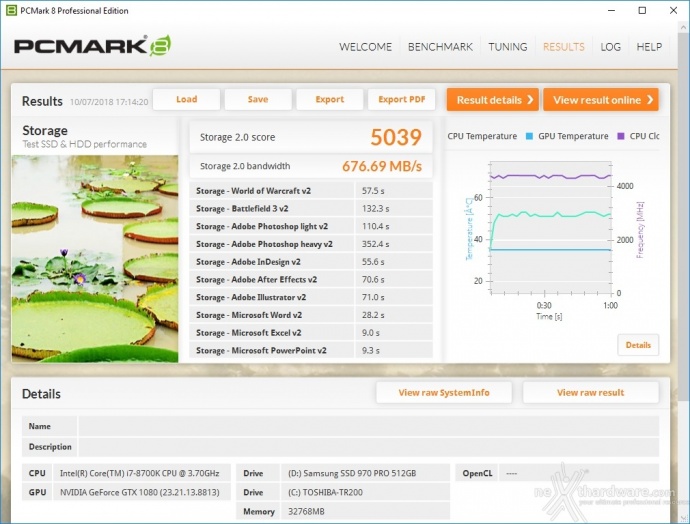Select Adobe Photoshop light v2 row
The image size is (690, 524).
click(x=311, y=227)
